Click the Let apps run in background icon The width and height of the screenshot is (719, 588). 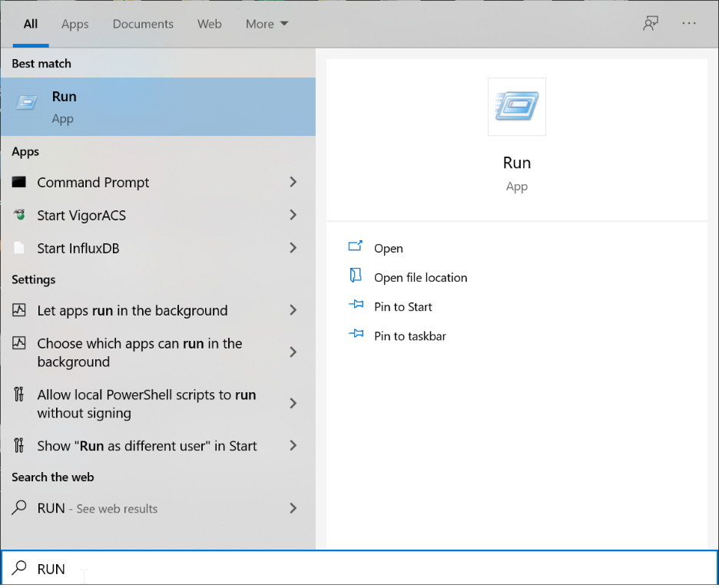click(18, 310)
